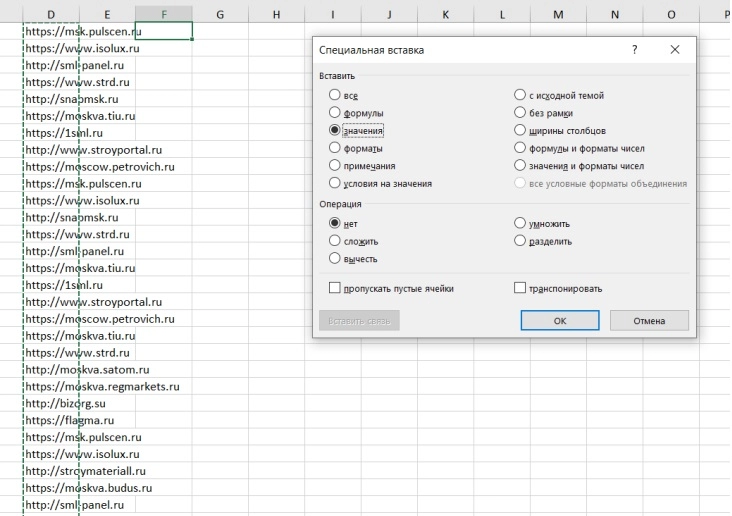Click the 'Отмена' button
Screen dimensions: 732x516
pos(649,321)
